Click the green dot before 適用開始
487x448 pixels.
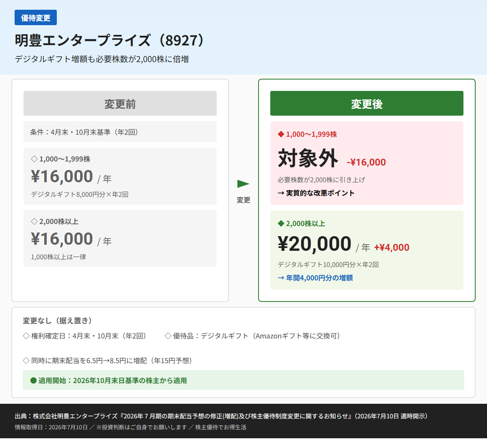point(34,381)
